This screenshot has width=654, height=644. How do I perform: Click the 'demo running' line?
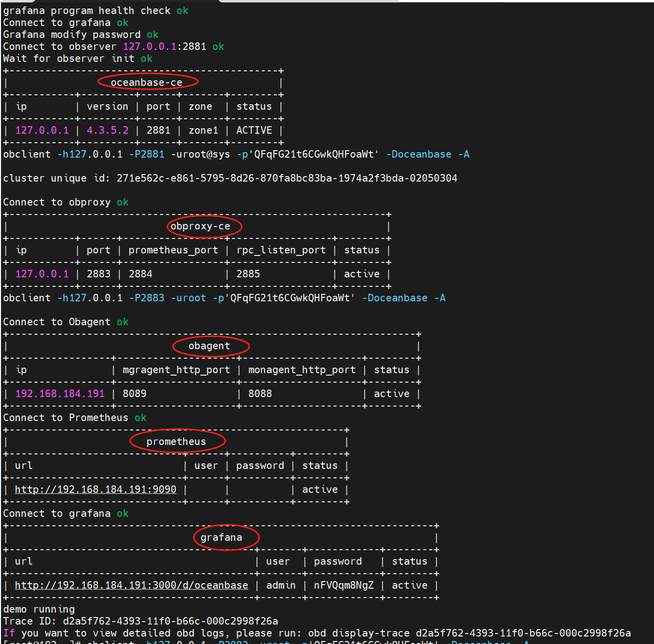[x=39, y=609]
